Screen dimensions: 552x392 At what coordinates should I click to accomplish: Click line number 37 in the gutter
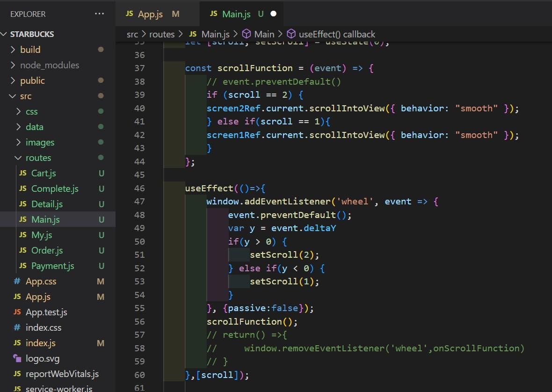(139, 68)
